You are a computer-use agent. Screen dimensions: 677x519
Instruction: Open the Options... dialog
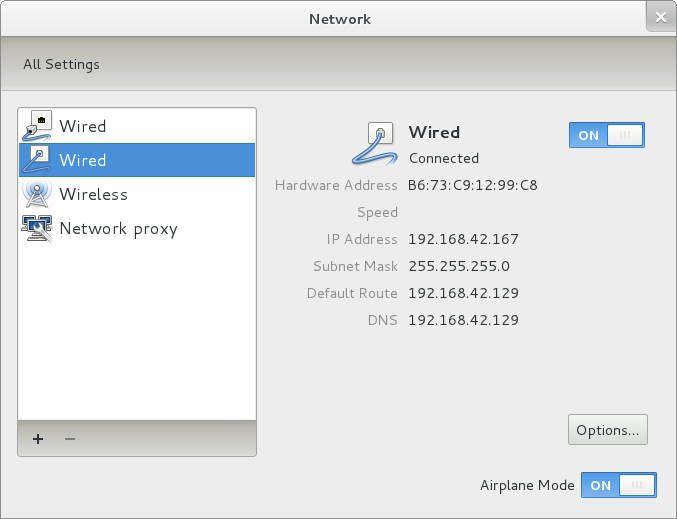(x=607, y=430)
